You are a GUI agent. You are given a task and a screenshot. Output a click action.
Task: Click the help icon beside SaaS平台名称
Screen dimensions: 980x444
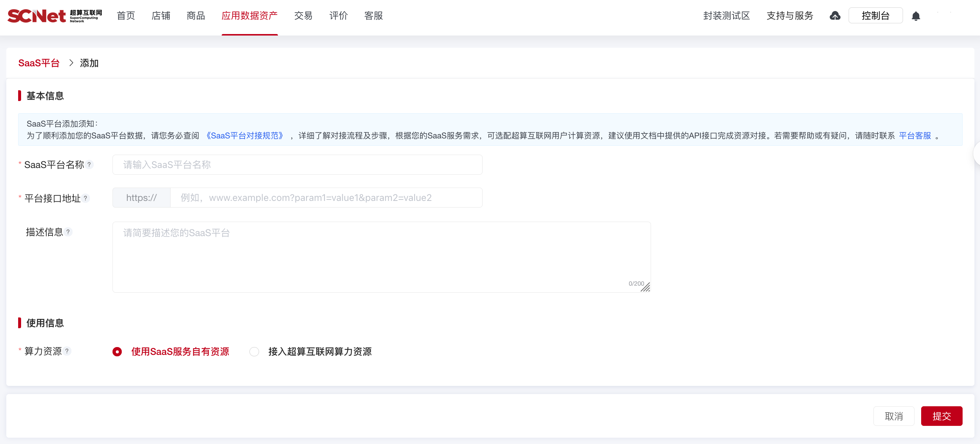90,165
